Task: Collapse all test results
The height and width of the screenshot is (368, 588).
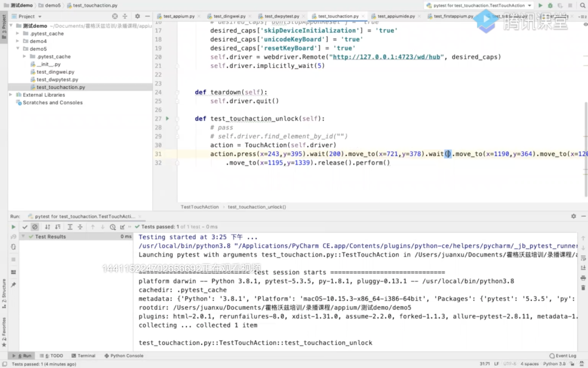Action: 80,227
